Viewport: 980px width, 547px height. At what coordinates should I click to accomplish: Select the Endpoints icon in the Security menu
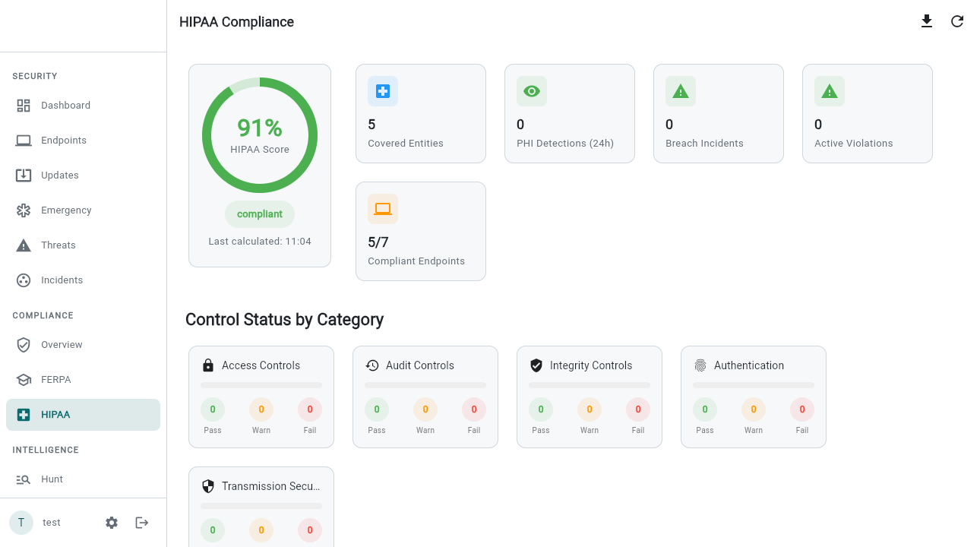pos(24,140)
